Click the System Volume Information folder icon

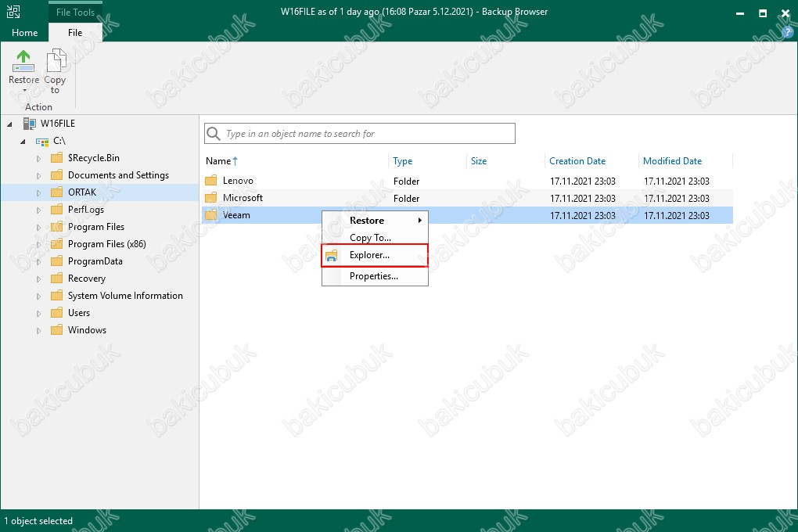click(57, 296)
